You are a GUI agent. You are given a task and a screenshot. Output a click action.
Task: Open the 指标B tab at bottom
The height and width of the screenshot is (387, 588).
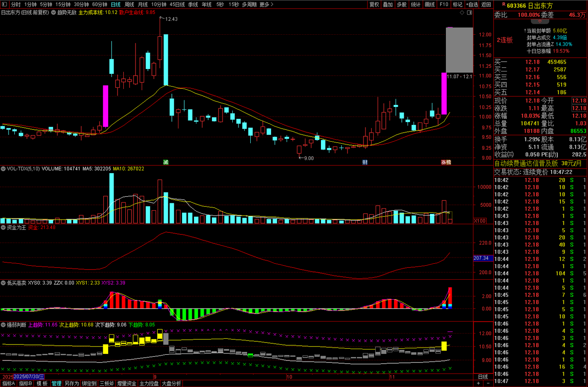(x=25, y=384)
